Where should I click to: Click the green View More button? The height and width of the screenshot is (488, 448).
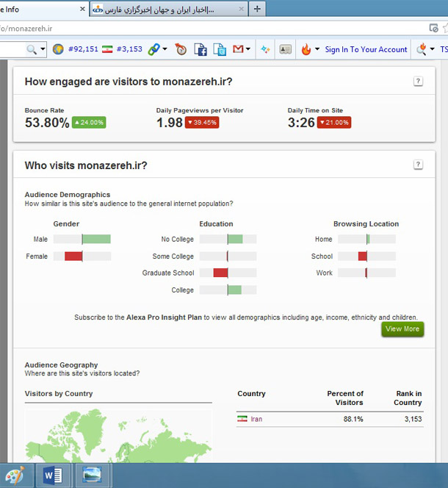click(402, 329)
